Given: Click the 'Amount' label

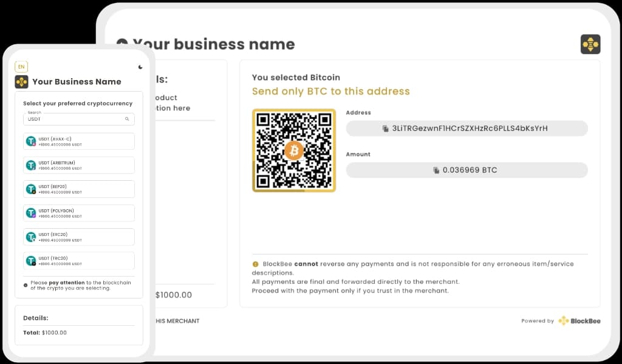Looking at the screenshot, I should point(358,154).
